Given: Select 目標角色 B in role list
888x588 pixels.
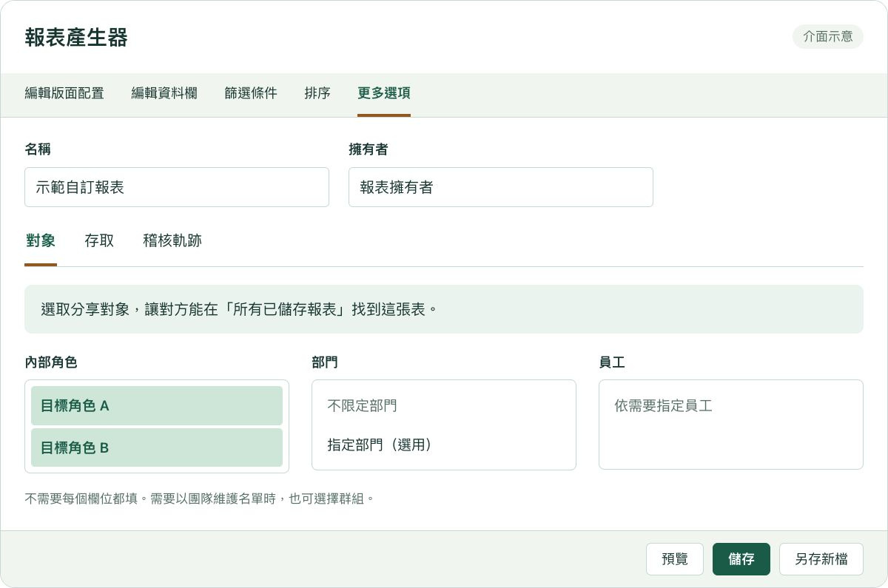Looking at the screenshot, I should (x=157, y=447).
